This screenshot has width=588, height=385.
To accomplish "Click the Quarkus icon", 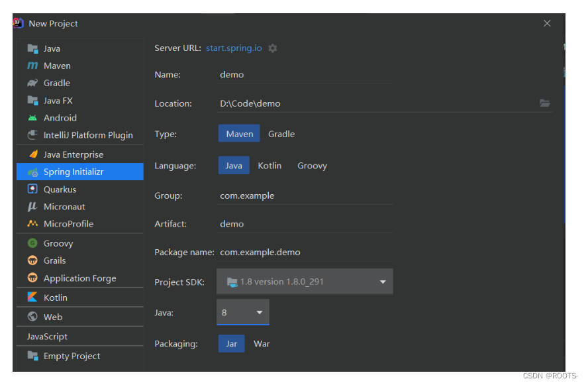I will point(32,189).
